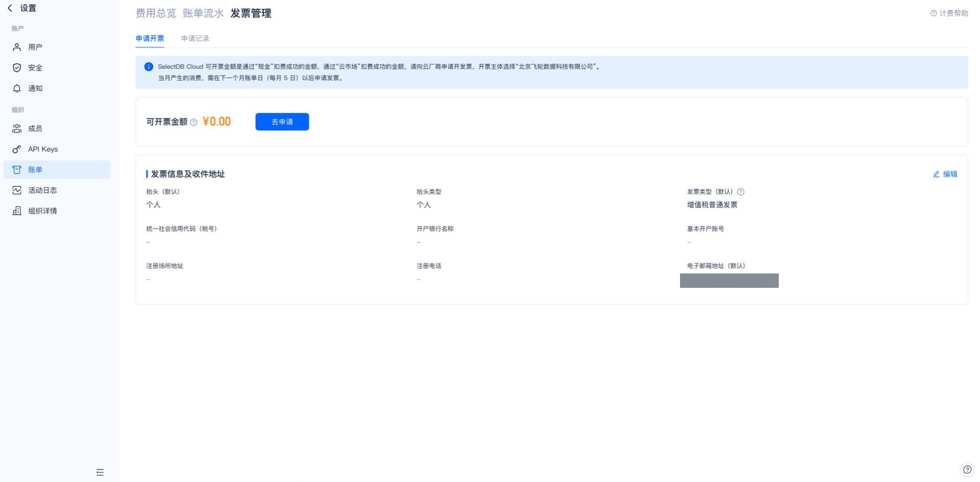The height and width of the screenshot is (482, 980).
Task: Open the round help button at bottom right
Action: click(x=967, y=470)
